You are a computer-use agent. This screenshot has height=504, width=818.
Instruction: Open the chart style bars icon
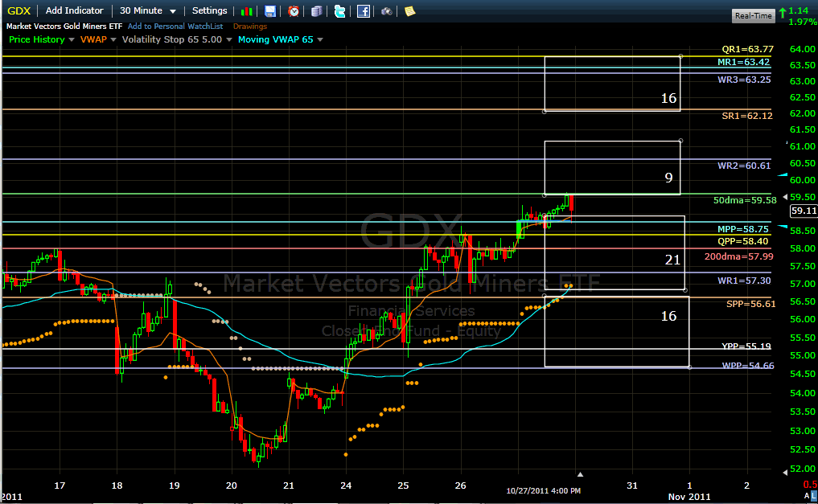click(x=246, y=11)
